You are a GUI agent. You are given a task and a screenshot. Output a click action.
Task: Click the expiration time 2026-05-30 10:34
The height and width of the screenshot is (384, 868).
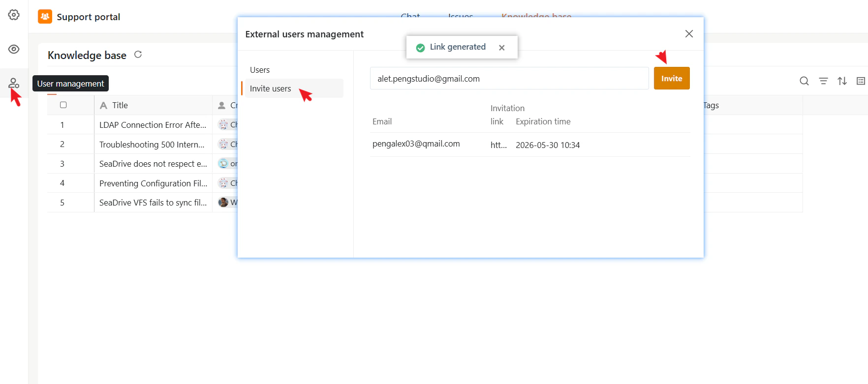(548, 145)
